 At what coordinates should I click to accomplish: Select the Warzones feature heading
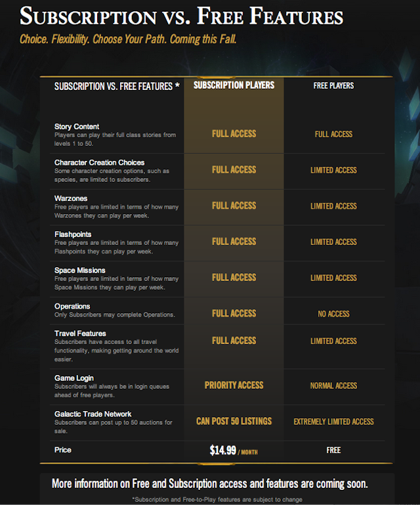coord(71,198)
